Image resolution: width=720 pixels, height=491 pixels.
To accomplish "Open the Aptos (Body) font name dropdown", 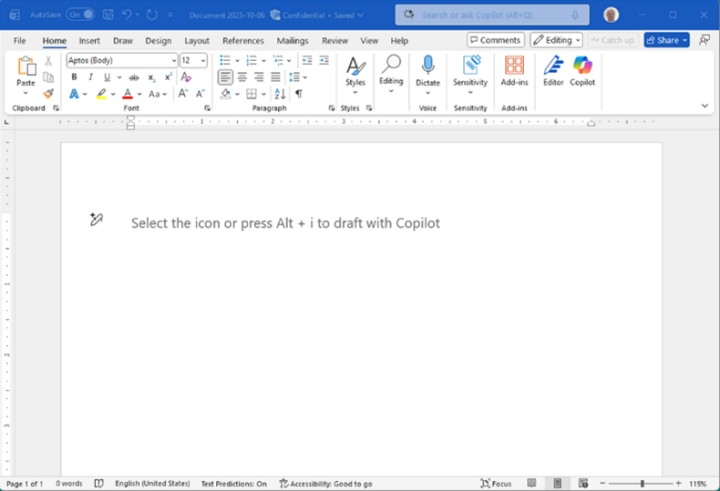I will tap(172, 61).
